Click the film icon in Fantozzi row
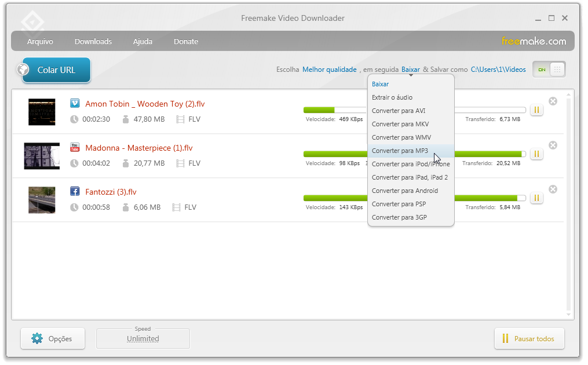 click(x=176, y=207)
